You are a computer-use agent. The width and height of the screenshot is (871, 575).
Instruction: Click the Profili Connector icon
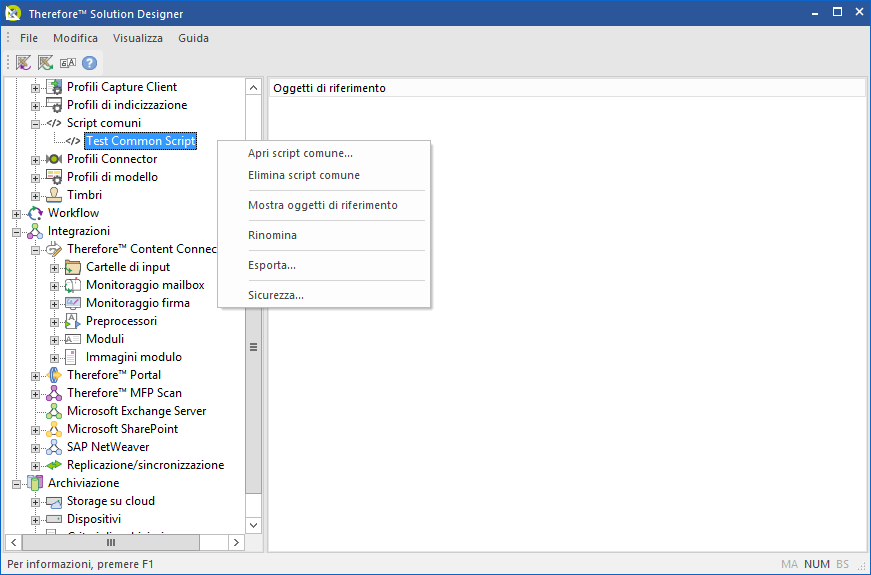(x=54, y=159)
